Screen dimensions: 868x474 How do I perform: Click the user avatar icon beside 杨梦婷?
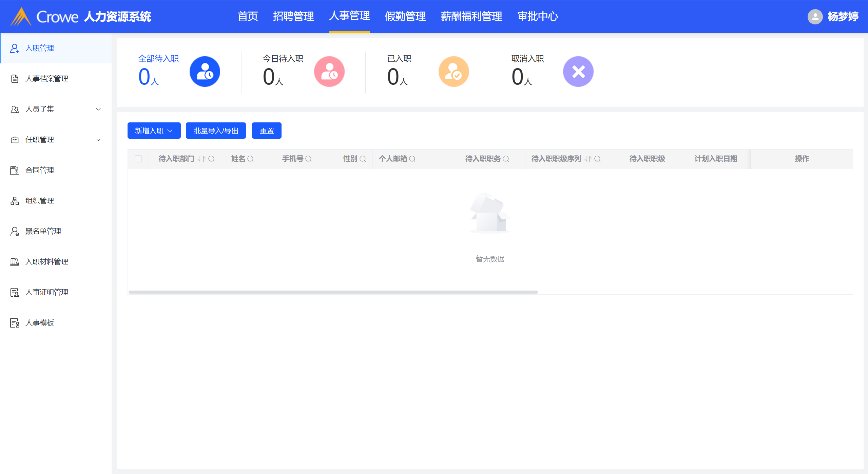tap(815, 16)
